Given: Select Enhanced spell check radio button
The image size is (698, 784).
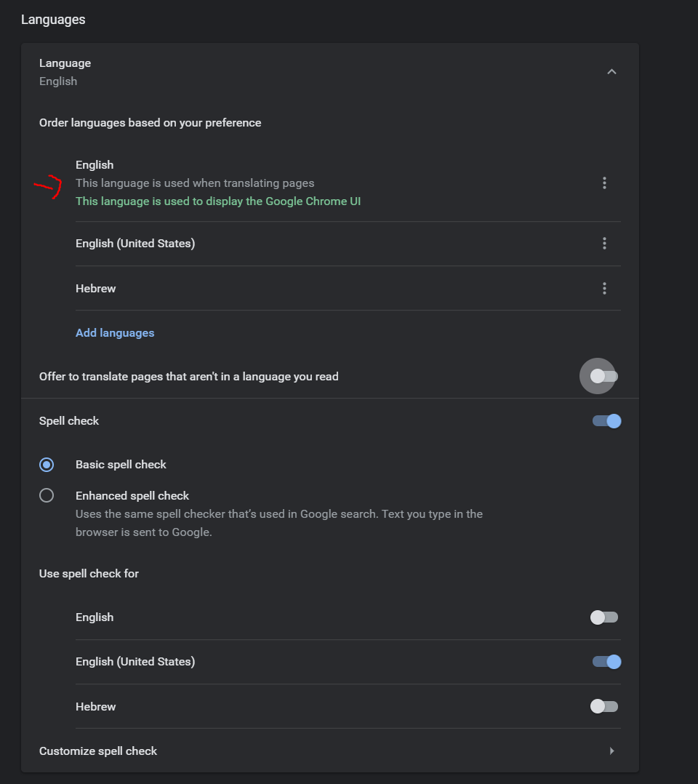Looking at the screenshot, I should coord(47,495).
